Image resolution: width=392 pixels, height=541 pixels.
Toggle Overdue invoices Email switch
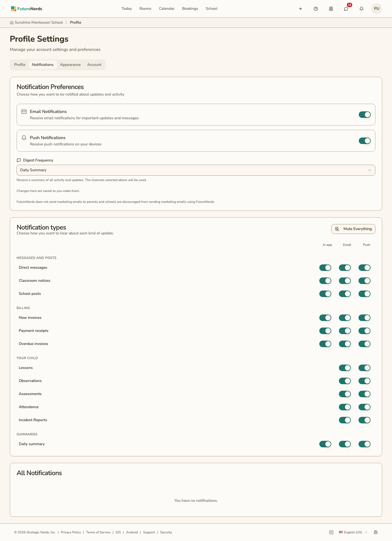point(345,344)
